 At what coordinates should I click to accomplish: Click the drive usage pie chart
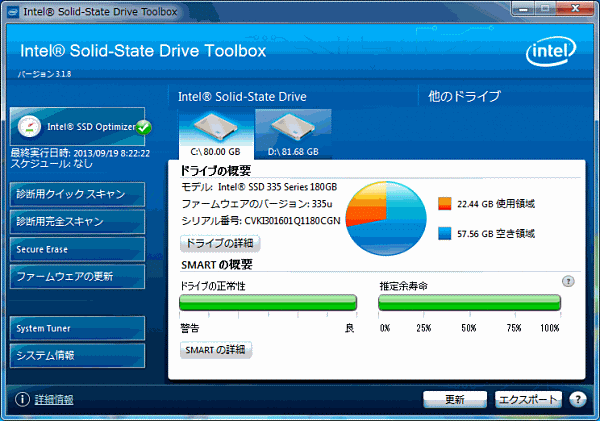pos(386,219)
